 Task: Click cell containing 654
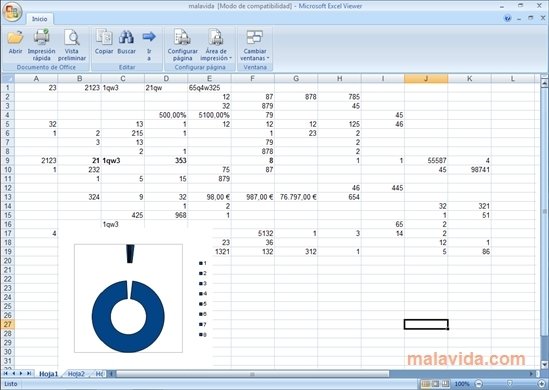pos(340,197)
